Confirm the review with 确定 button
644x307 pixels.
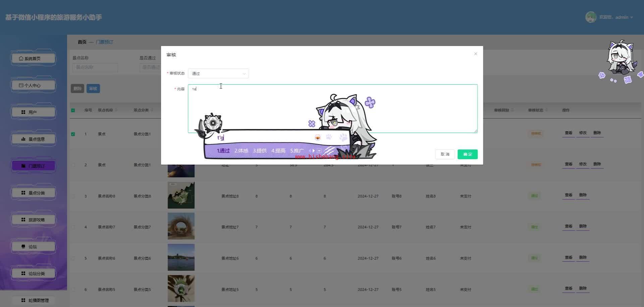click(x=468, y=154)
